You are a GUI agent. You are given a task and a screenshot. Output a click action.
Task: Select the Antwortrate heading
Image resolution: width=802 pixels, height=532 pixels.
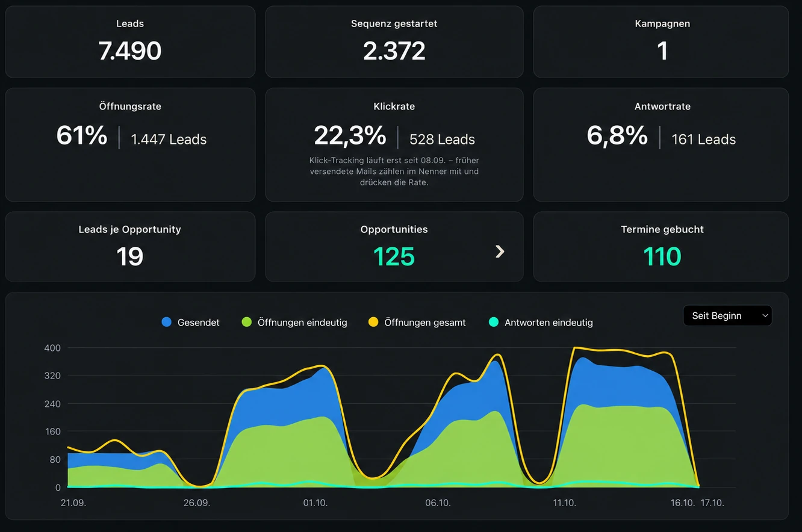[662, 107]
